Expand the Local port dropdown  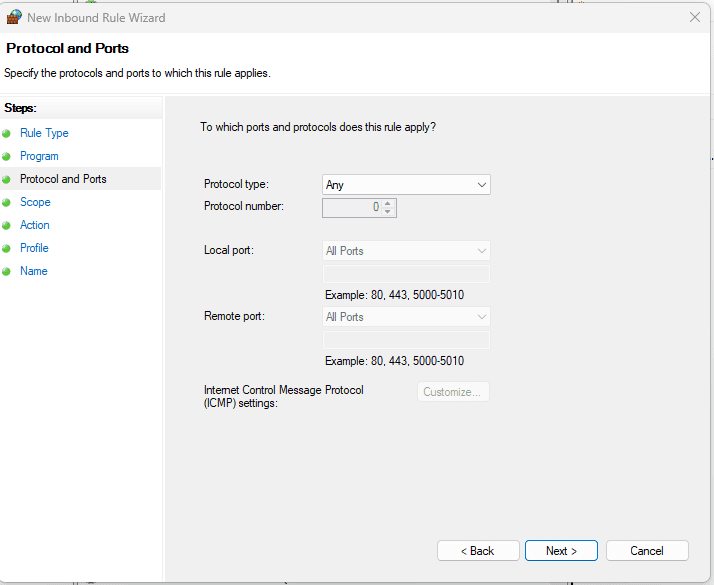coord(406,251)
